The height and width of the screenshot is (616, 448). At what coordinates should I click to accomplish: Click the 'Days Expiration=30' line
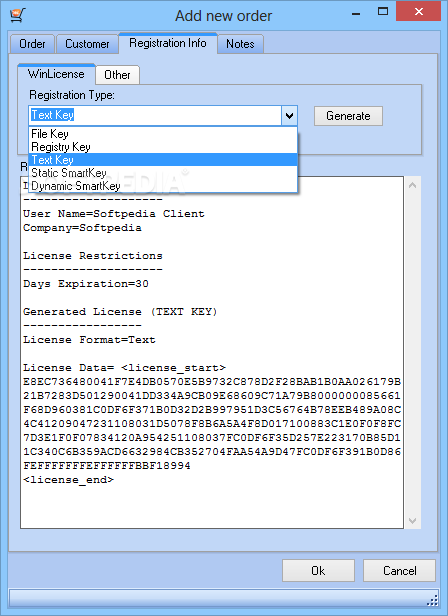tap(86, 284)
